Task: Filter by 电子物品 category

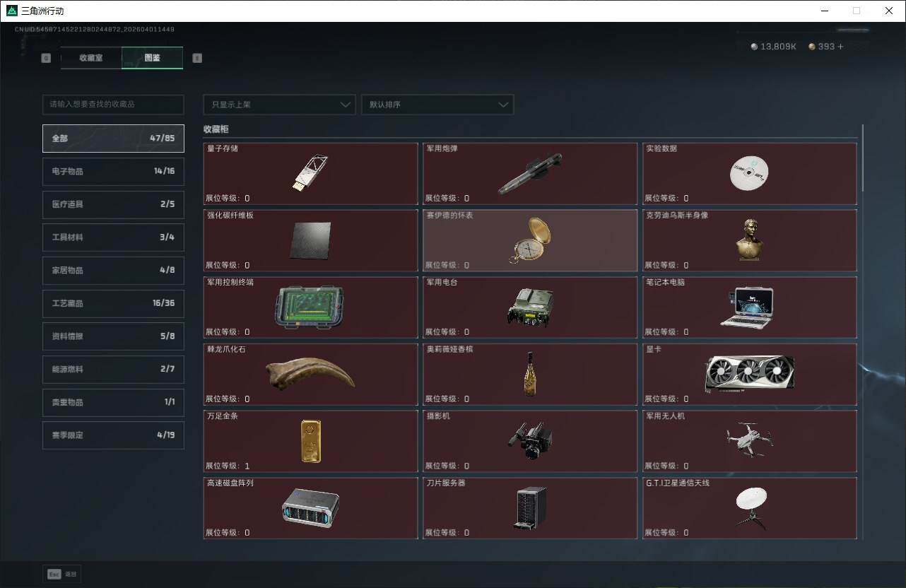Action: click(113, 171)
